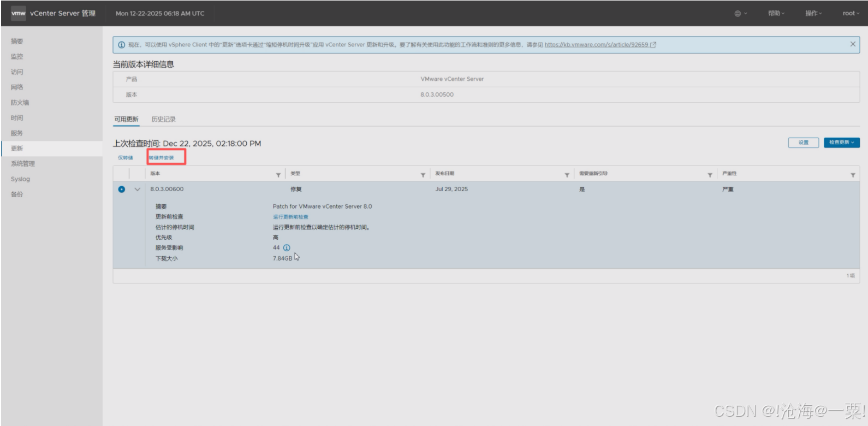The width and height of the screenshot is (868, 426).
Task: Go to 时间 in the sidebar
Action: 17,117
